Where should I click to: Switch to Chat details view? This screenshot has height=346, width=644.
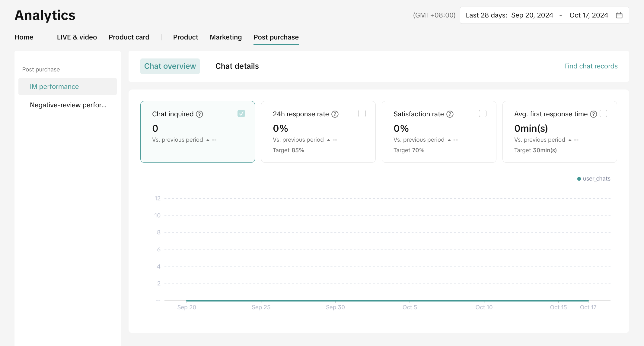[x=237, y=66]
